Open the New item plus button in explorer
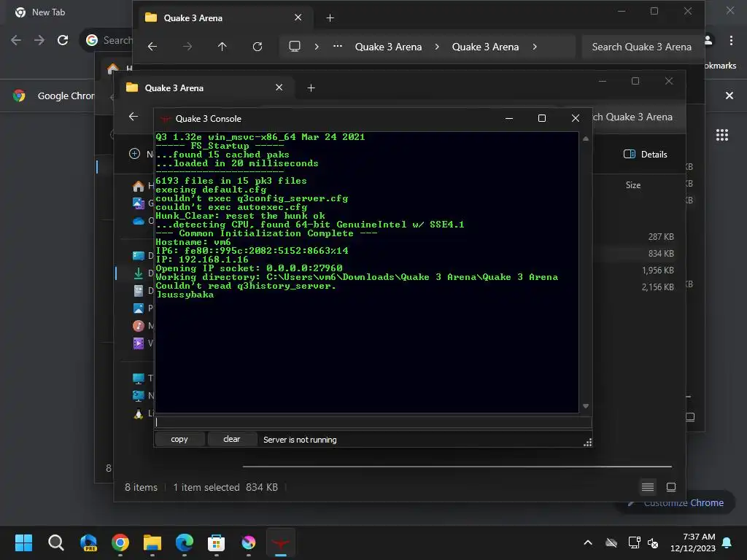 (134, 154)
